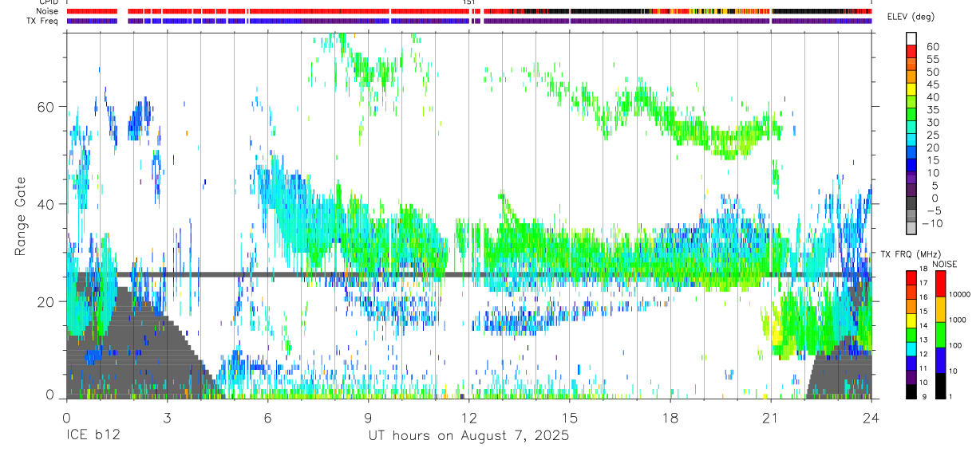
Task: Click the NOISE legend value 1000
Action: [957, 320]
